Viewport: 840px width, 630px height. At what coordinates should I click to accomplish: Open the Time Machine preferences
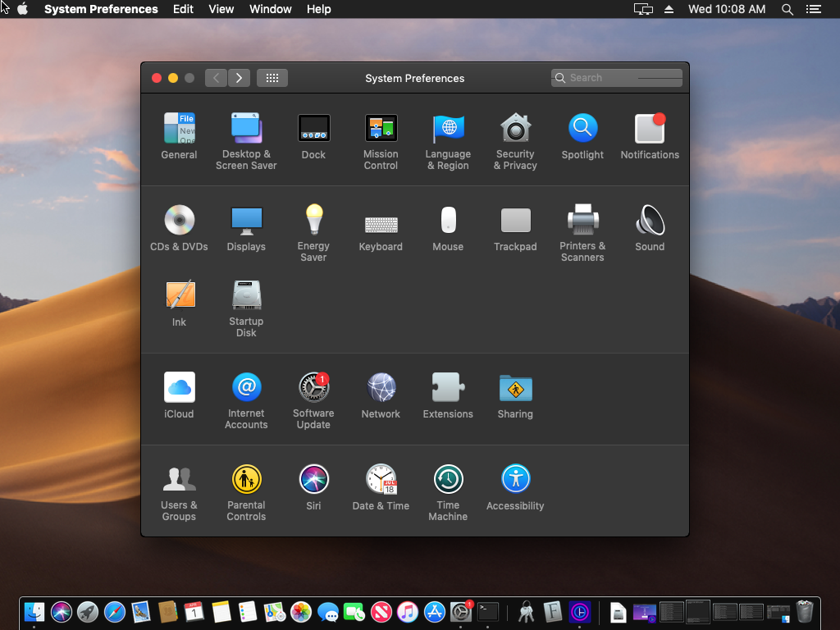tap(448, 479)
